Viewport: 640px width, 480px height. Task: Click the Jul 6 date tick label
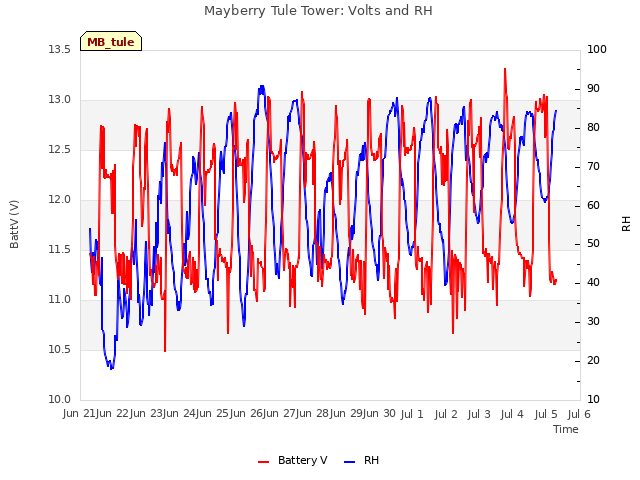(579, 415)
